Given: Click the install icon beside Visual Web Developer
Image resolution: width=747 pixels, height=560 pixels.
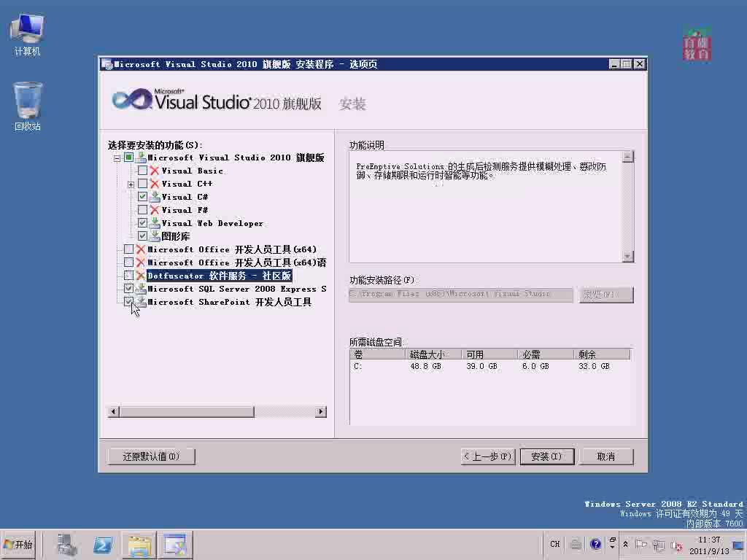Looking at the screenshot, I should 155,223.
